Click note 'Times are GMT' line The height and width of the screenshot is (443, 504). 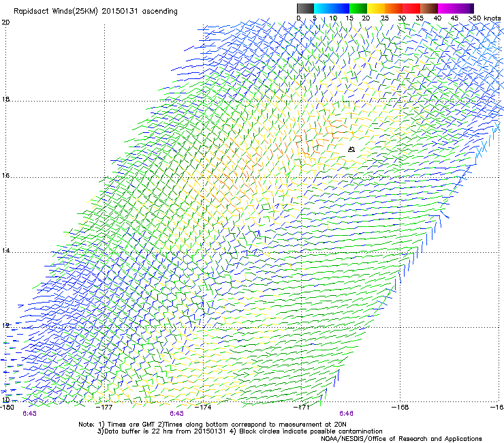(212, 425)
